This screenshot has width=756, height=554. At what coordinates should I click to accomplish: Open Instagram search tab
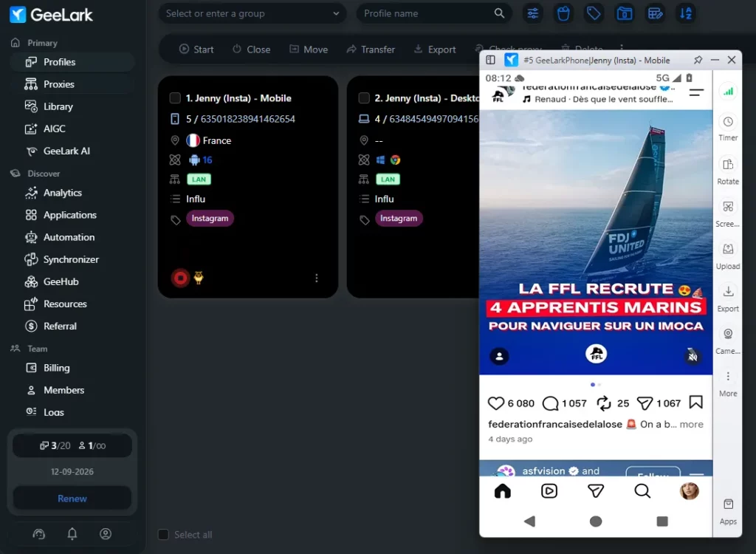coord(642,490)
